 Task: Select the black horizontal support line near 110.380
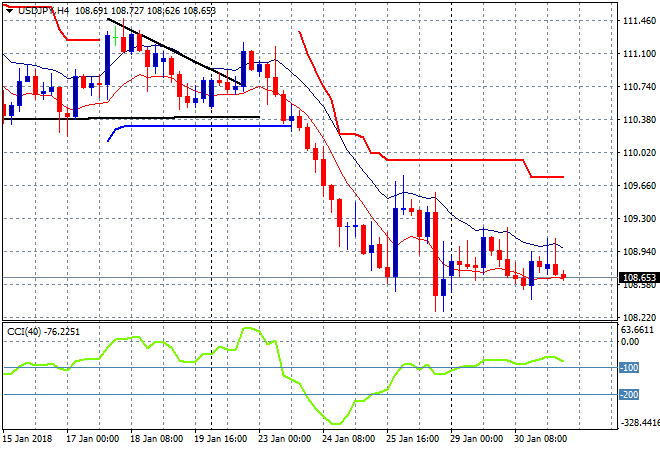point(131,118)
